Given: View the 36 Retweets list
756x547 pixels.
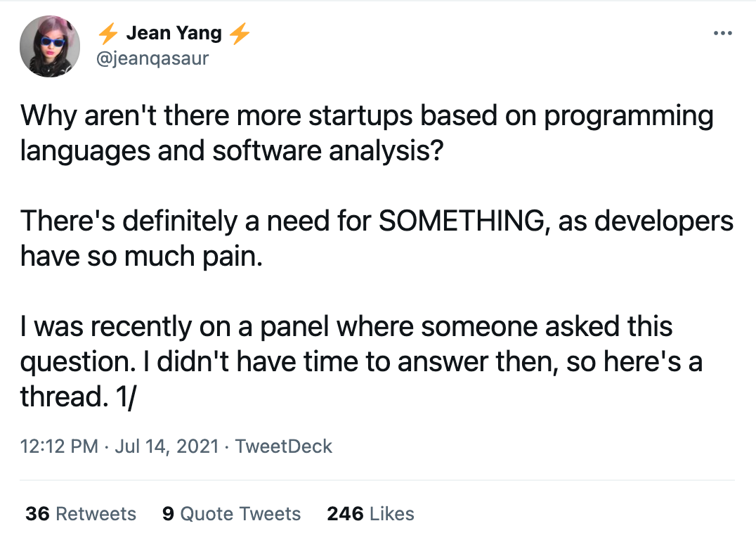Looking at the screenshot, I should click(x=81, y=514).
